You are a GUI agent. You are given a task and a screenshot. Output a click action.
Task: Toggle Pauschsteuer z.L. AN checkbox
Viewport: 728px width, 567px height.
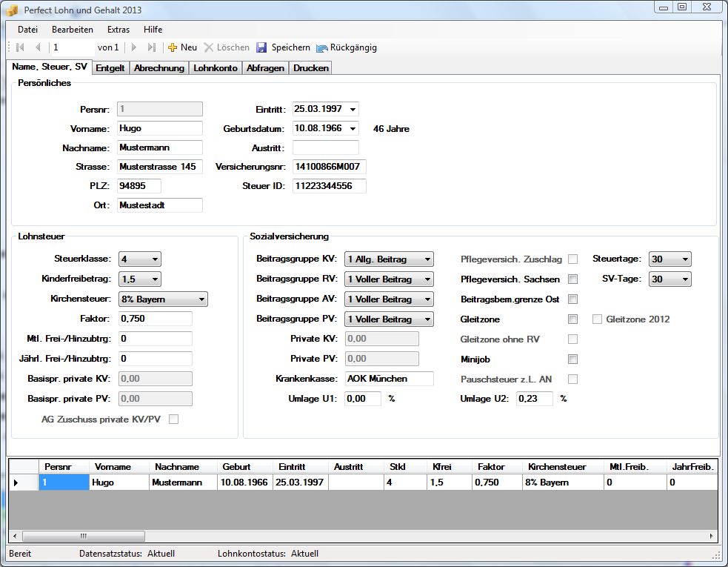573,379
